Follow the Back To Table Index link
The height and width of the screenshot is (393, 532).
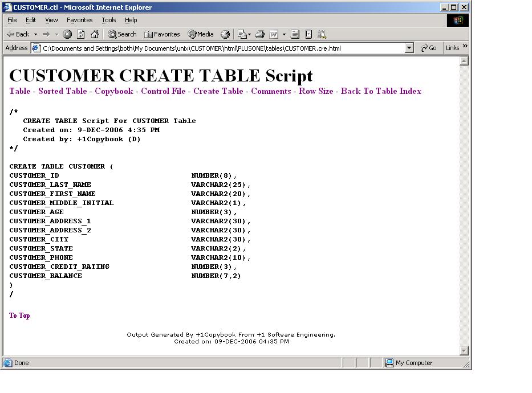tap(381, 91)
